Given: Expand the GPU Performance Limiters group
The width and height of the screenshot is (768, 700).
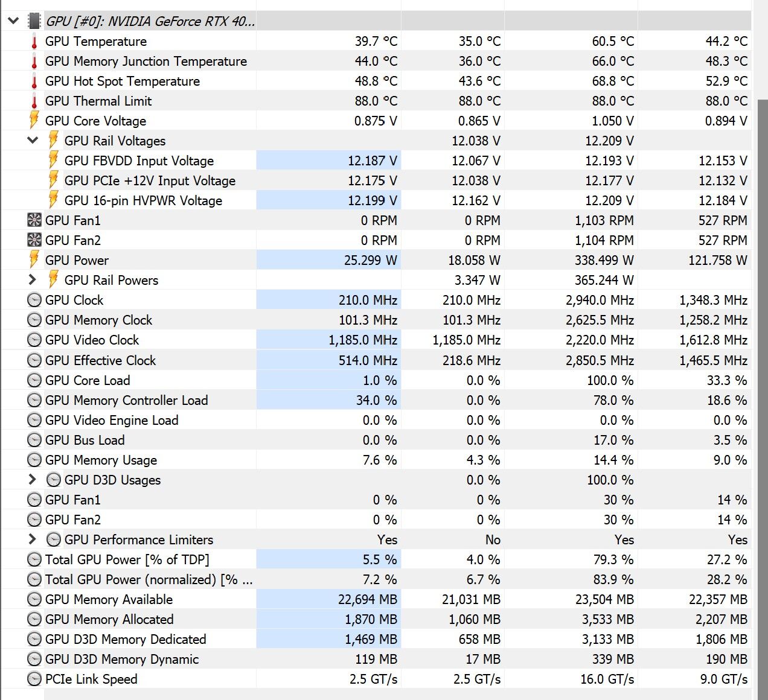Looking at the screenshot, I should 33,539.
